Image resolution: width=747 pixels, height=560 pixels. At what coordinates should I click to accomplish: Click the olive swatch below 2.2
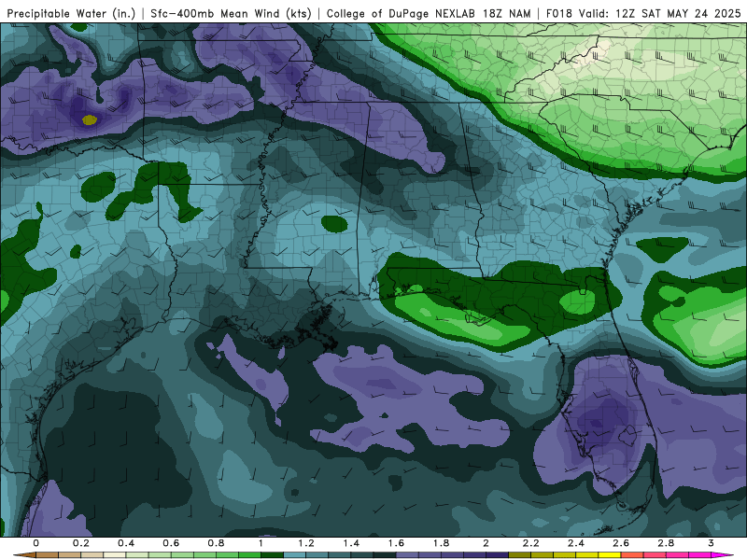point(520,555)
